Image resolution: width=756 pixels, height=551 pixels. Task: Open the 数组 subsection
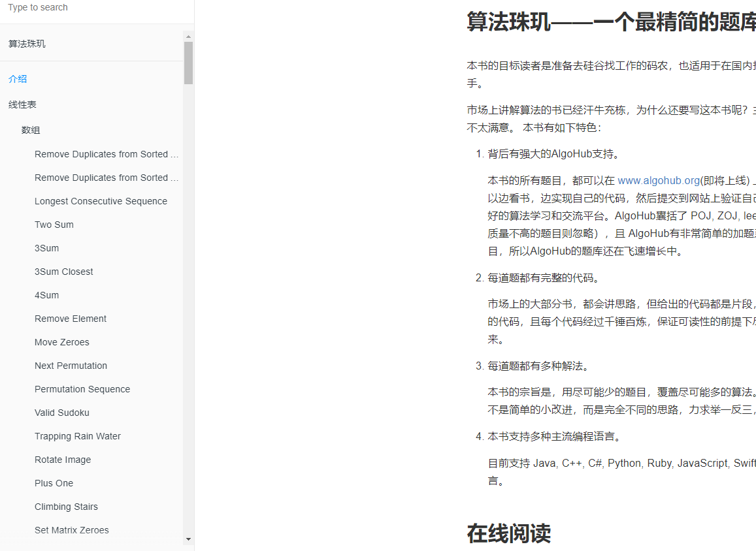pos(30,130)
